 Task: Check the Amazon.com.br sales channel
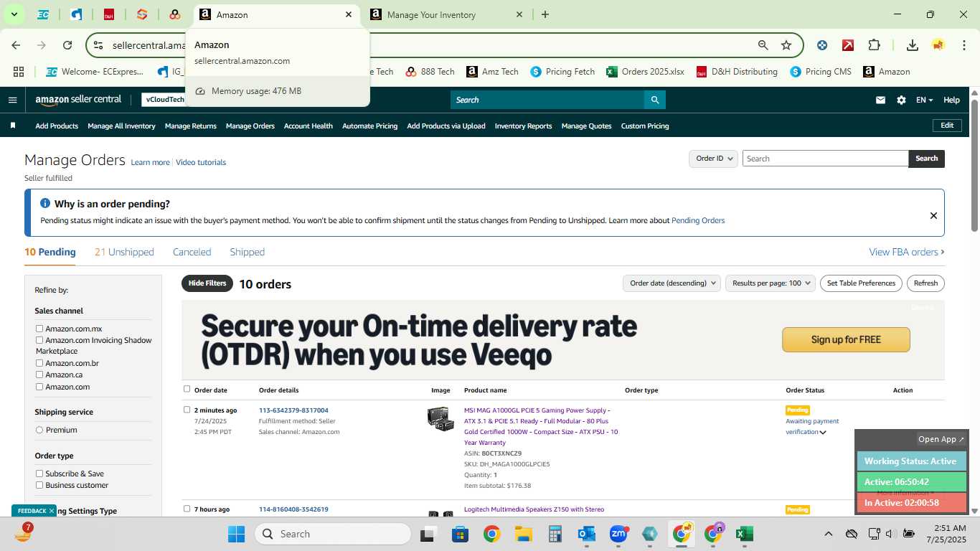click(x=39, y=363)
